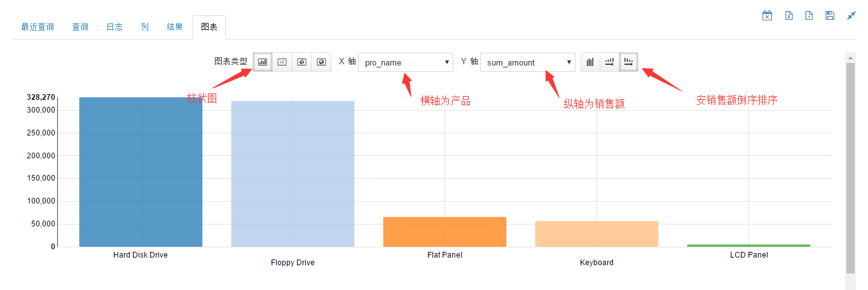
Task: Click the 300,000 axis tick label
Action: (x=41, y=110)
